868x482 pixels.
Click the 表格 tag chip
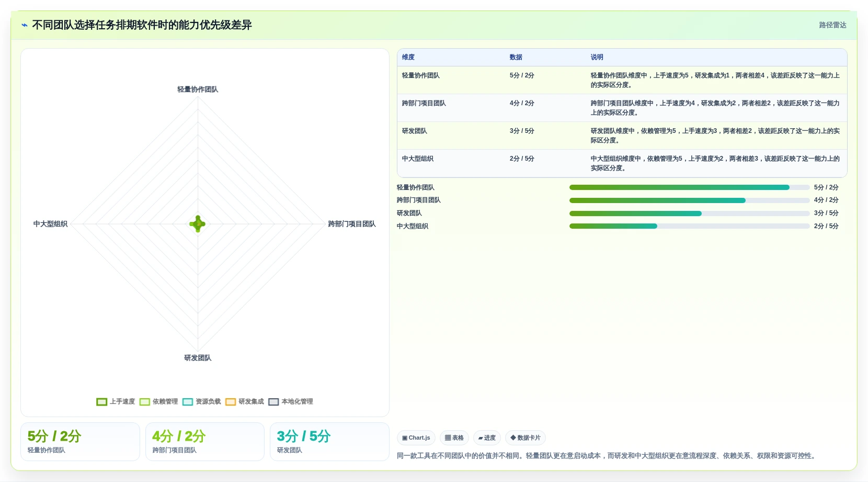point(454,438)
